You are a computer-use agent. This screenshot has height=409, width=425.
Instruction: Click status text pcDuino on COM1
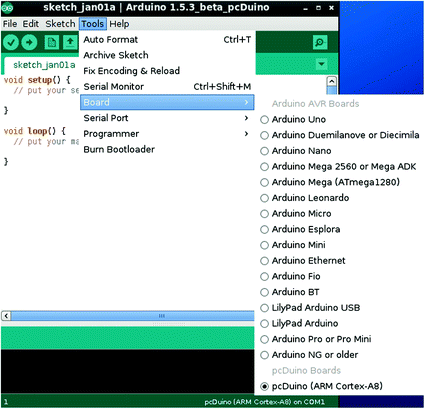point(264,402)
